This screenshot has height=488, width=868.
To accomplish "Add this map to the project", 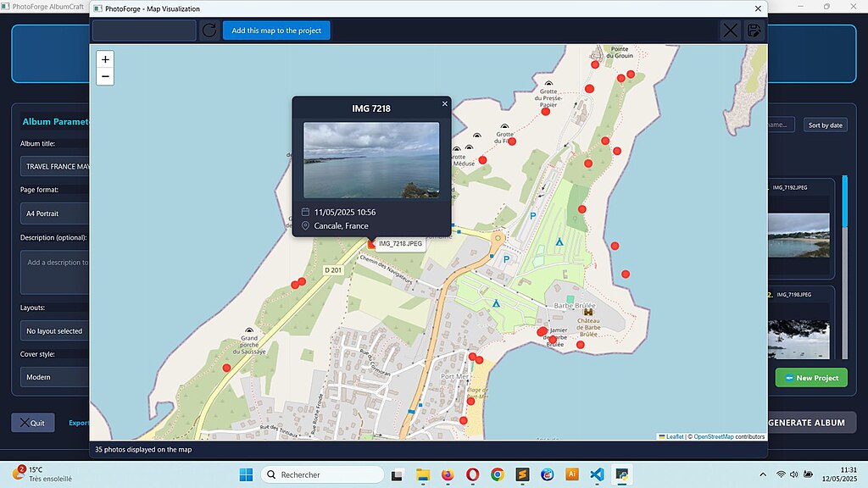I will point(276,30).
